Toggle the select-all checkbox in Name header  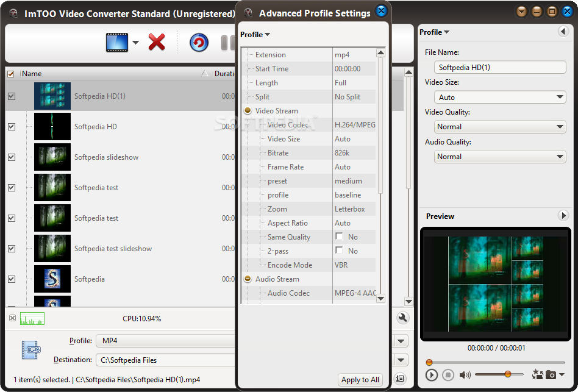click(x=11, y=74)
